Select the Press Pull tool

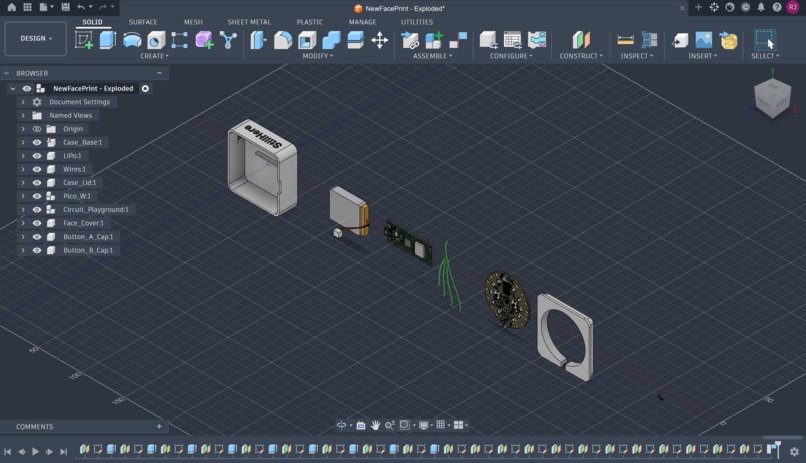click(x=259, y=40)
